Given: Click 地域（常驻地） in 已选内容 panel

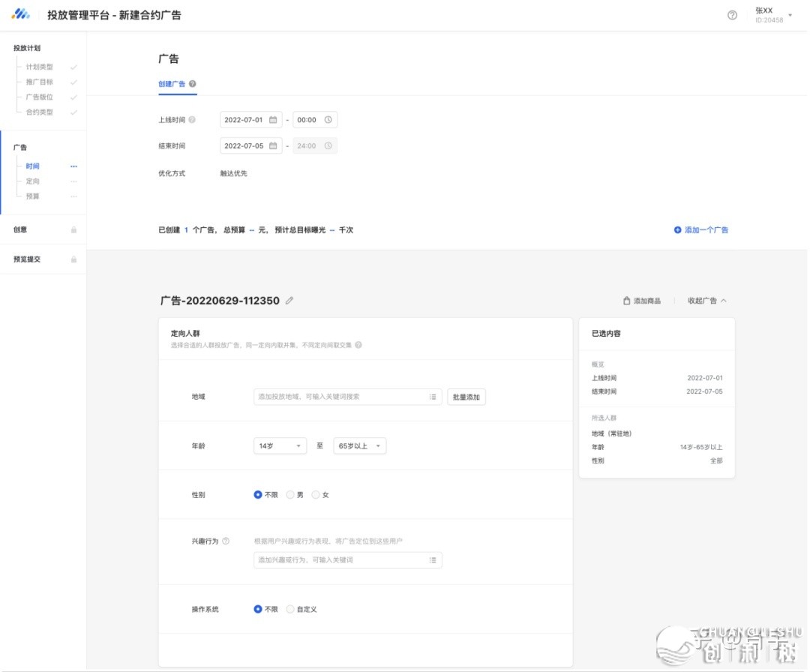Looking at the screenshot, I should tap(612, 434).
